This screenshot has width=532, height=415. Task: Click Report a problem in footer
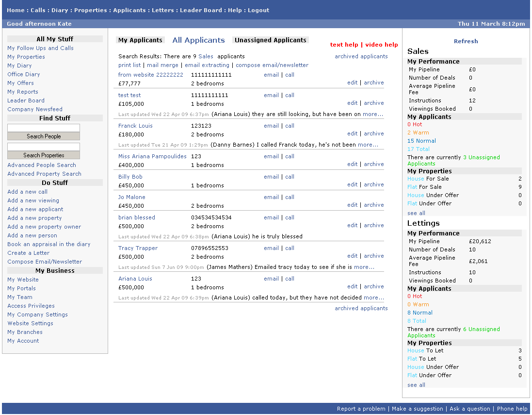tap(361, 409)
